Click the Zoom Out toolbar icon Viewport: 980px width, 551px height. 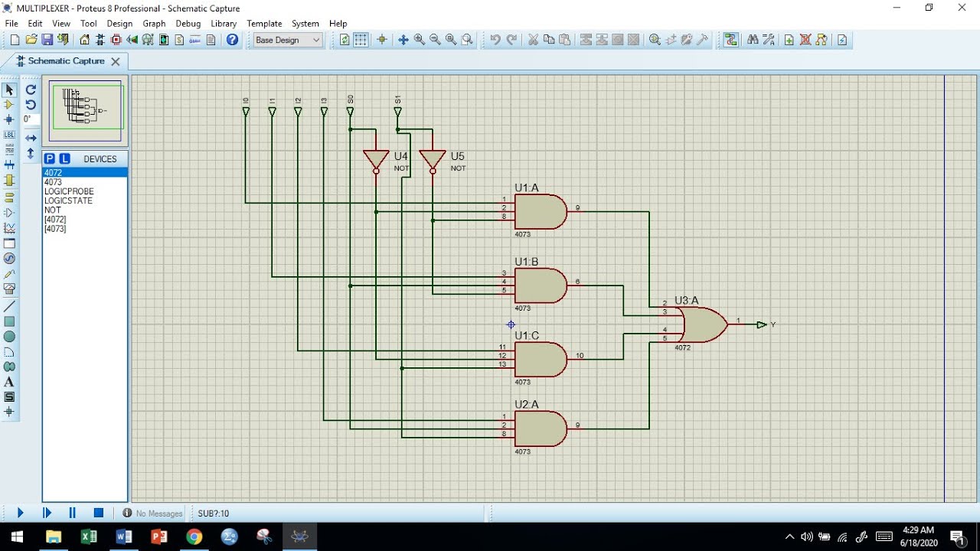pos(435,40)
